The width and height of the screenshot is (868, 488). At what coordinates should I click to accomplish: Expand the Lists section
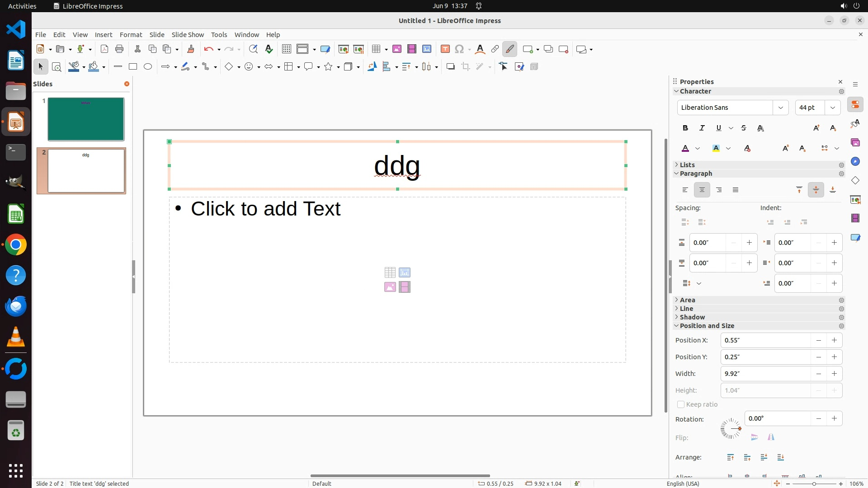click(x=687, y=165)
